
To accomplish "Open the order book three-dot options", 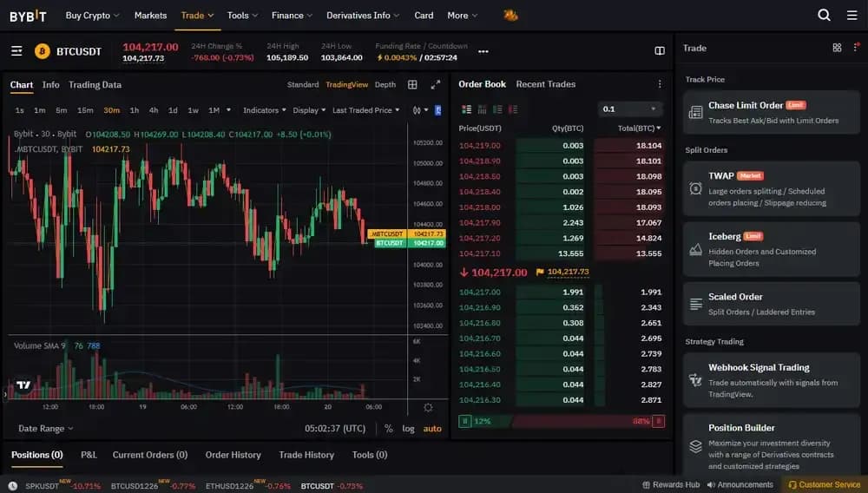I will pyautogui.click(x=660, y=84).
